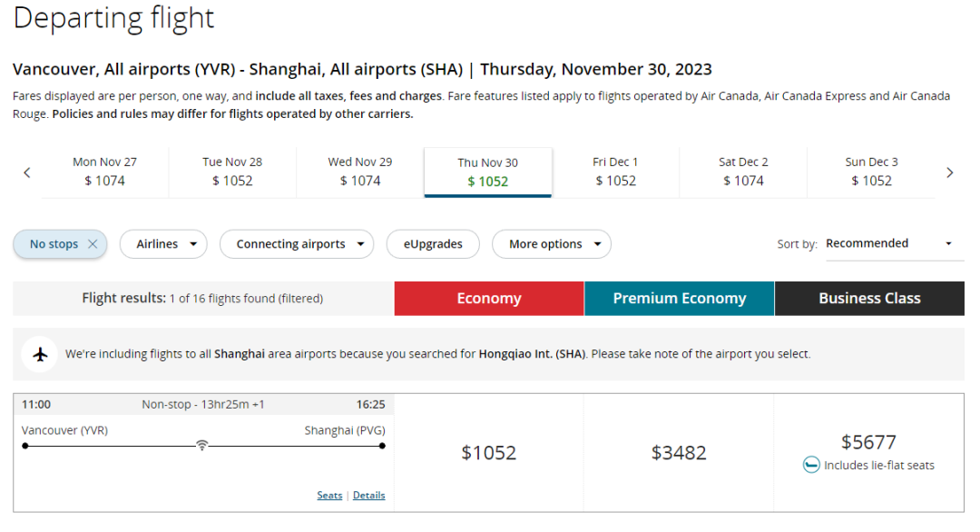Open the Seats link
This screenshot has width=980, height=532.
[329, 496]
